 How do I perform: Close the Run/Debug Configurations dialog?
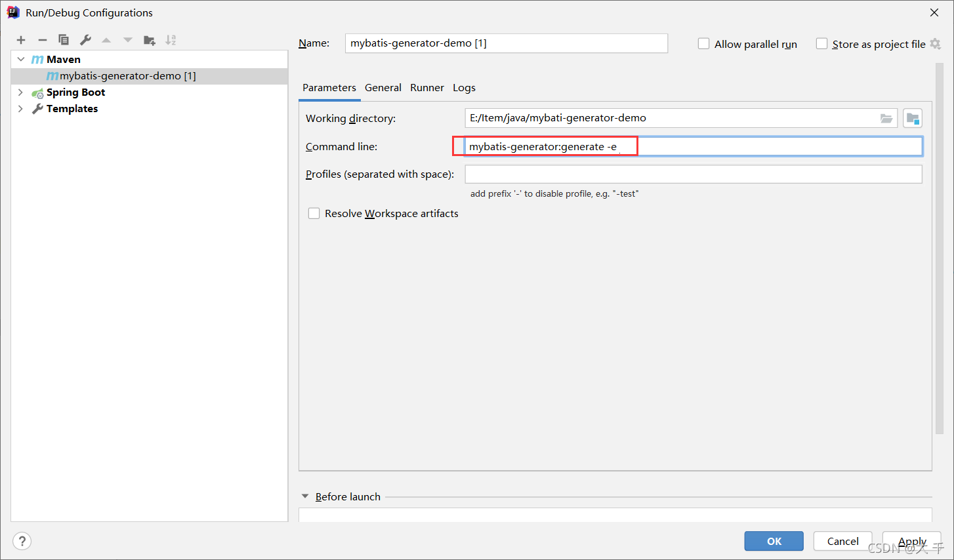[x=934, y=12]
